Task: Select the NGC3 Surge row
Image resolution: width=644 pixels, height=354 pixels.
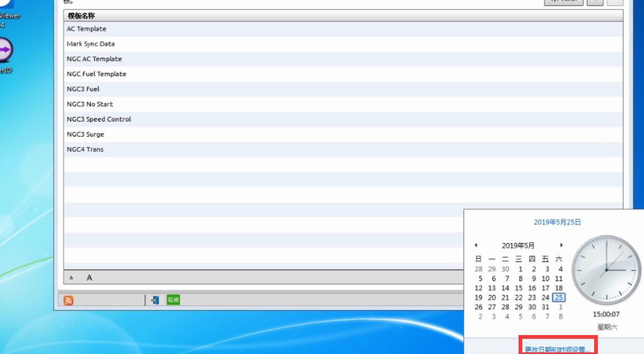Action: (x=343, y=134)
